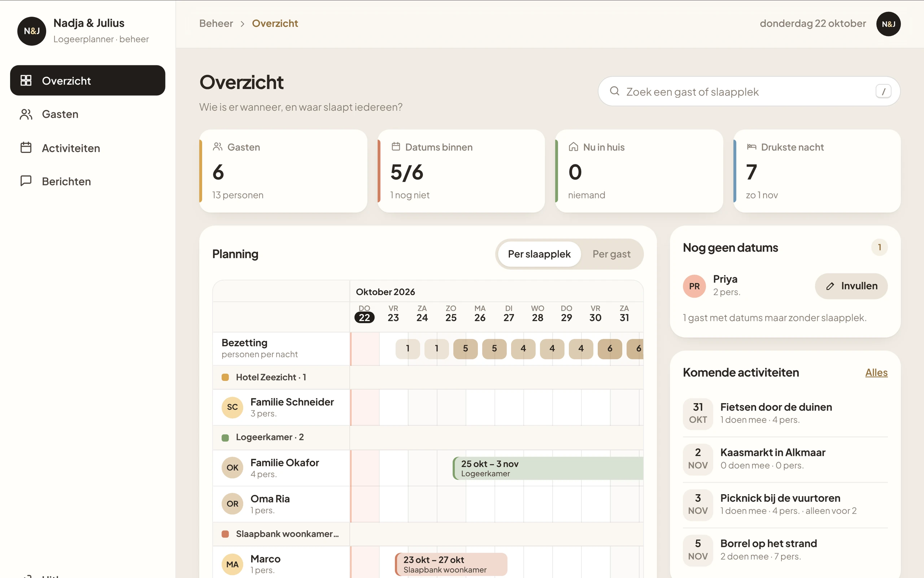Click the 2 NOV date tile
Image resolution: width=924 pixels, height=578 pixels.
698,459
